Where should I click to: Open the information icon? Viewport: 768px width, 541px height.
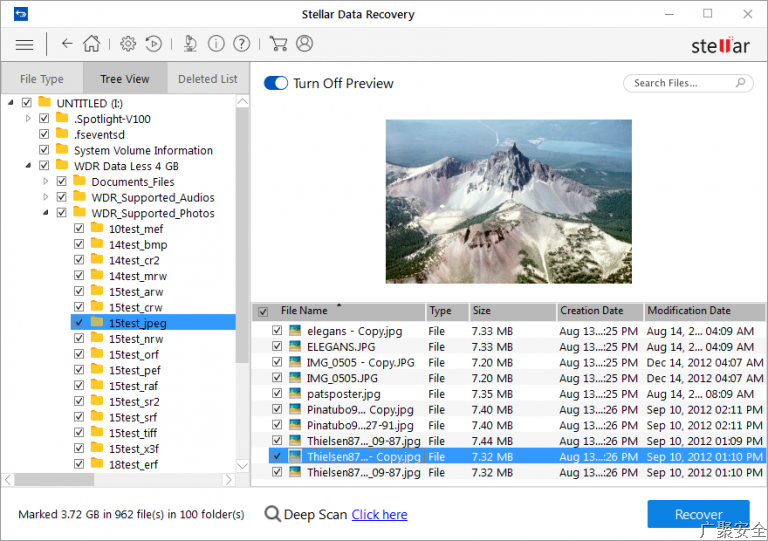coord(216,44)
